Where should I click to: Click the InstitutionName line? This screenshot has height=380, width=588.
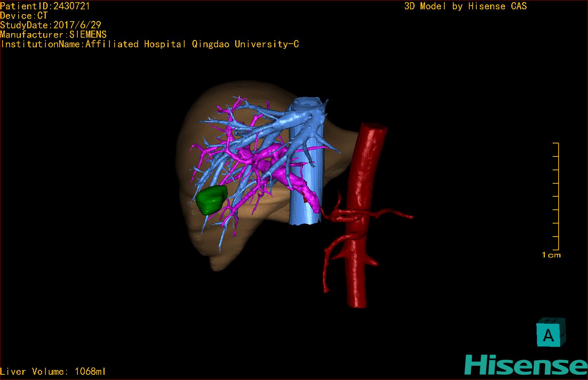click(150, 44)
